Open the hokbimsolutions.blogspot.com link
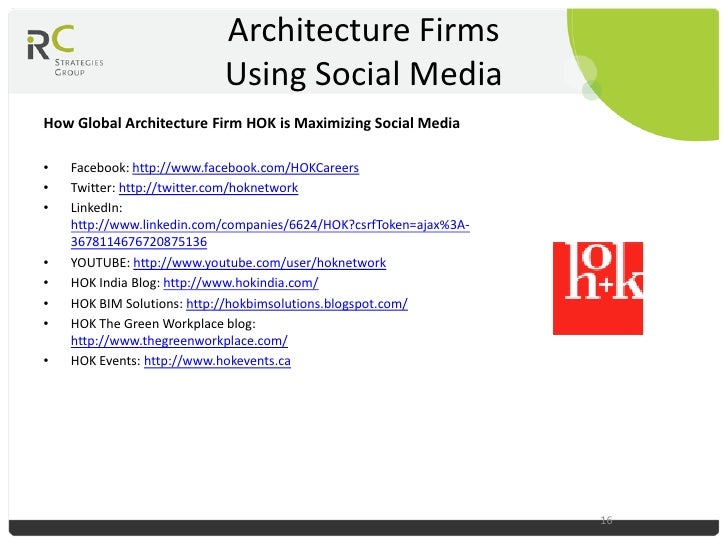This screenshot has width=728, height=546. [x=297, y=304]
